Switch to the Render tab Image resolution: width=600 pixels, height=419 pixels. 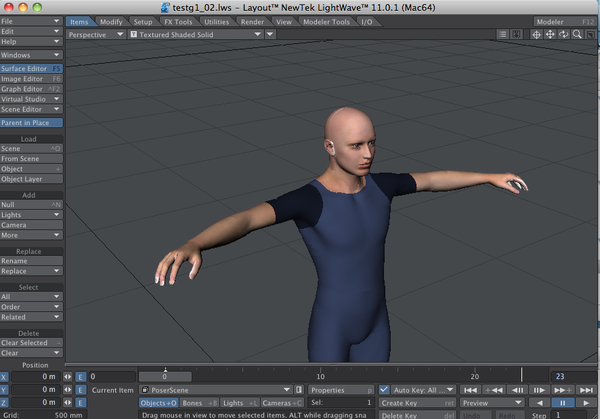(252, 22)
